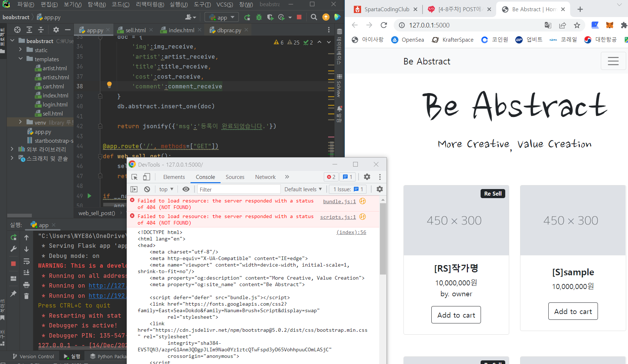Image resolution: width=628 pixels, height=364 pixels.
Task: Open the 리팩터링(R) menu in PyCharm
Action: (x=150, y=4)
